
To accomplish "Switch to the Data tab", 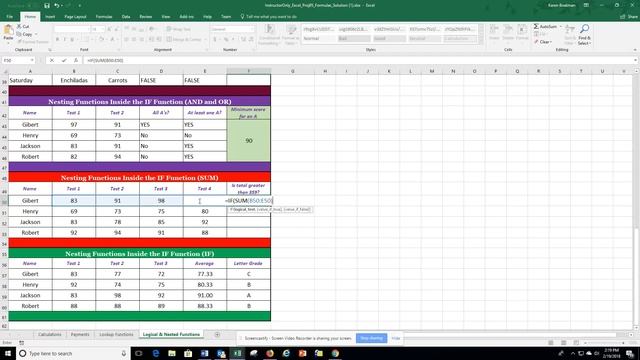I will point(126,17).
